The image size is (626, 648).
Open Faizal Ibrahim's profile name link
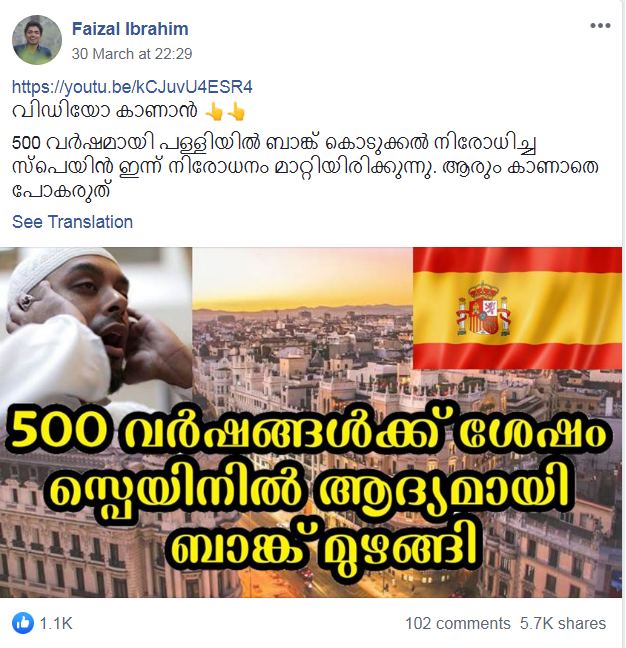click(x=130, y=29)
